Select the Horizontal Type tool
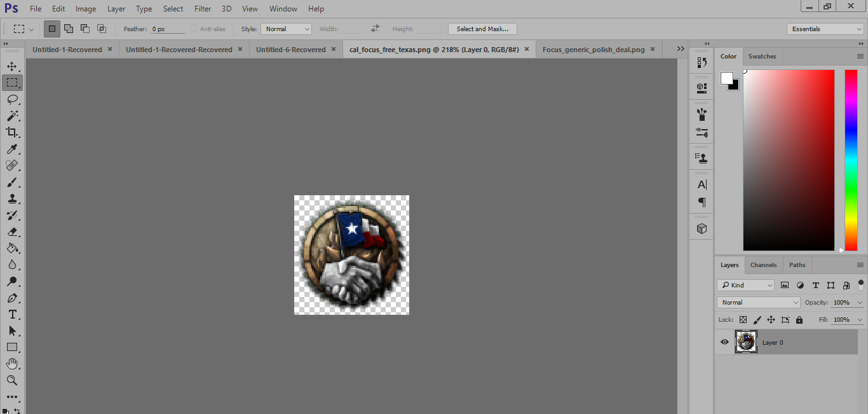This screenshot has width=868, height=414. coord(12,314)
